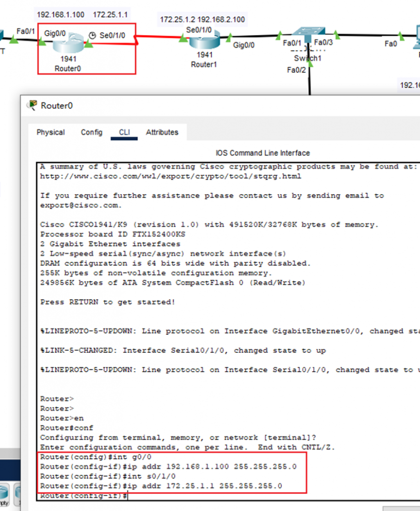Select the Router1 device icon in topology
Image resolution: width=420 pixels, height=511 pixels.
(x=205, y=40)
